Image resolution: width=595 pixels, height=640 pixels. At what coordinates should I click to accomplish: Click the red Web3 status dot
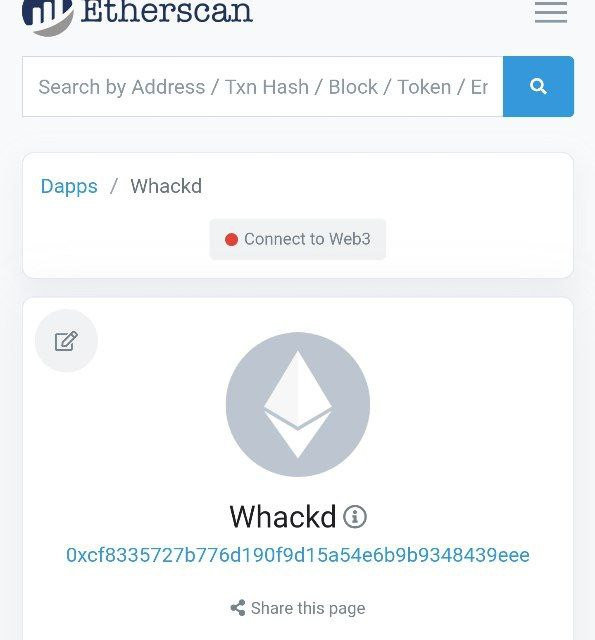point(231,240)
